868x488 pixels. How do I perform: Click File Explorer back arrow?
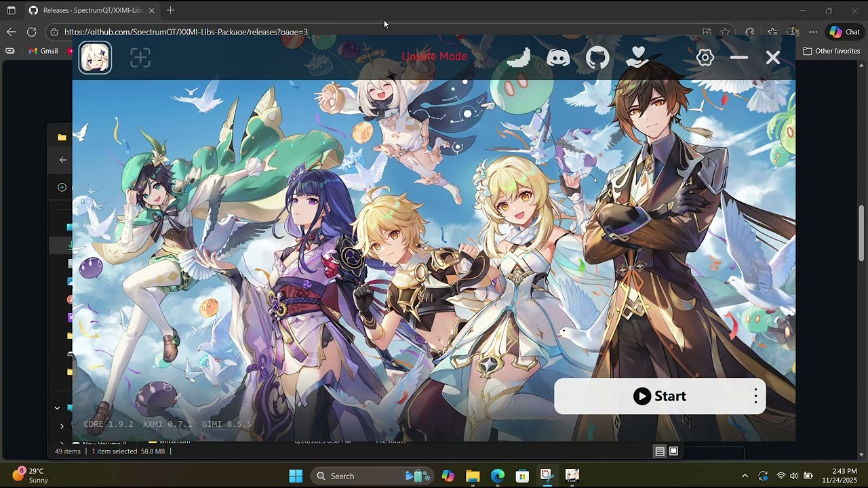pos(62,160)
